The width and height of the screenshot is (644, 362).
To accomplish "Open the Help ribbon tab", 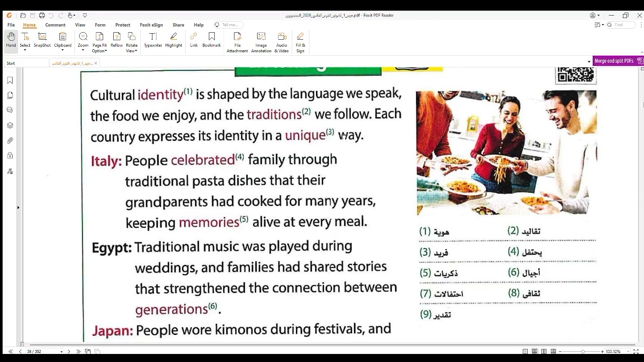I will (199, 25).
